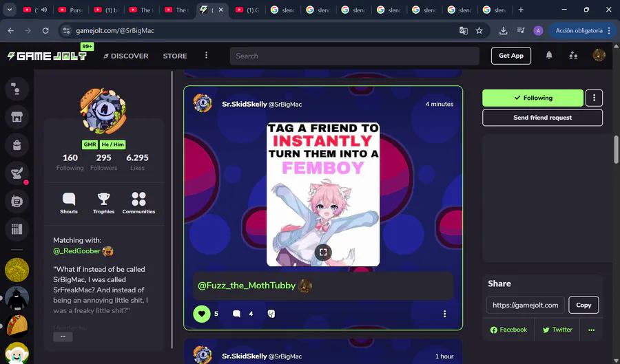Like the femboy post with heart

(x=202, y=314)
